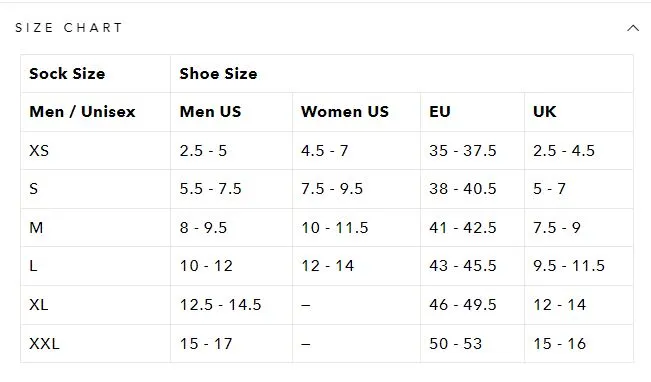Select the Sock Size header cell
651x382 pixels.
point(95,73)
